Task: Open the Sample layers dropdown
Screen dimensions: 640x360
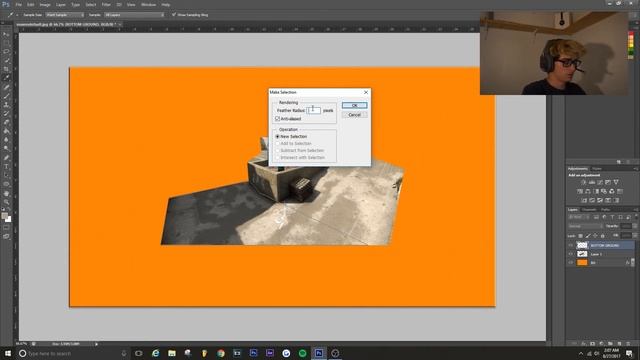Action: coord(134,15)
